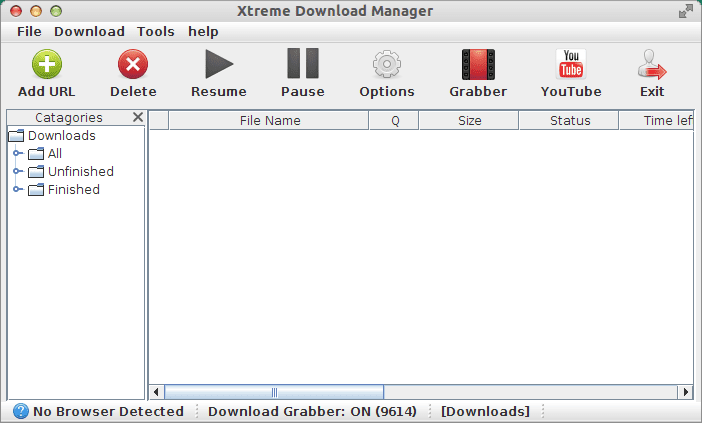Image resolution: width=702 pixels, height=423 pixels.
Task: Click the scrollbar left arrow
Action: tap(156, 392)
